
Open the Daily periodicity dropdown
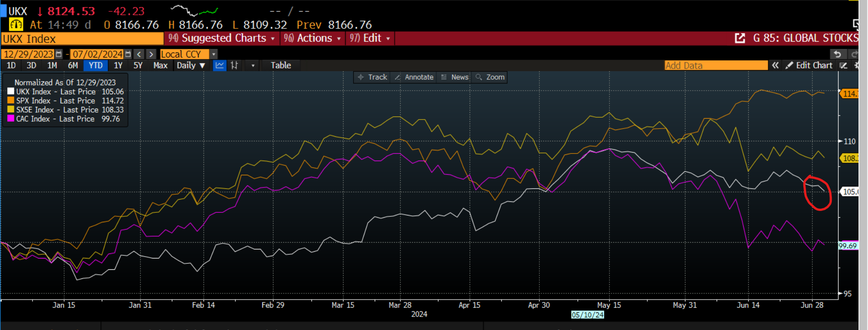coord(191,66)
